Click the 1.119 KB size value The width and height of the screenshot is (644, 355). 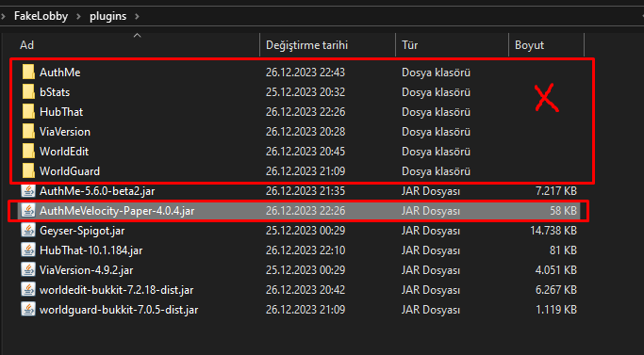pyautogui.click(x=556, y=310)
